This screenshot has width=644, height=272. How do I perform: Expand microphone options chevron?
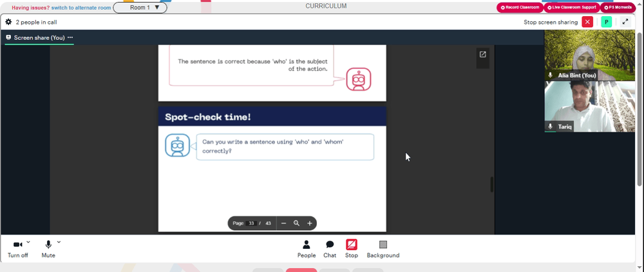[59, 242]
